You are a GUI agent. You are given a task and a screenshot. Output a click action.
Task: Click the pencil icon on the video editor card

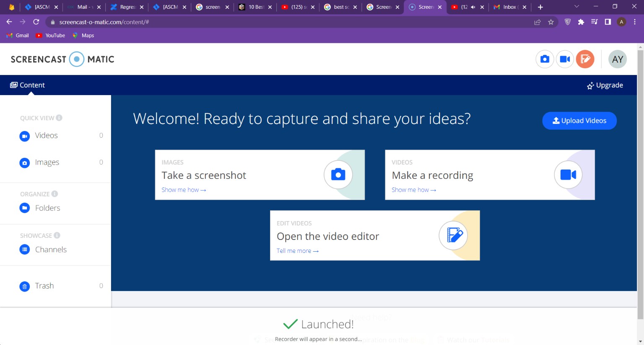click(453, 235)
